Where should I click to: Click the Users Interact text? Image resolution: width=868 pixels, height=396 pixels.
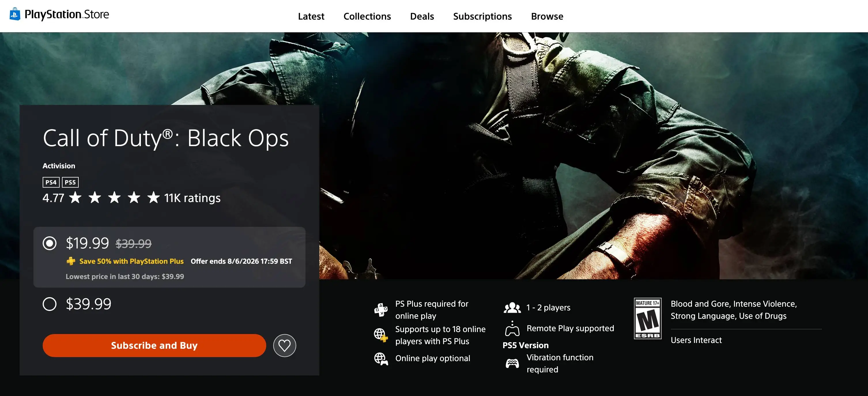point(696,340)
